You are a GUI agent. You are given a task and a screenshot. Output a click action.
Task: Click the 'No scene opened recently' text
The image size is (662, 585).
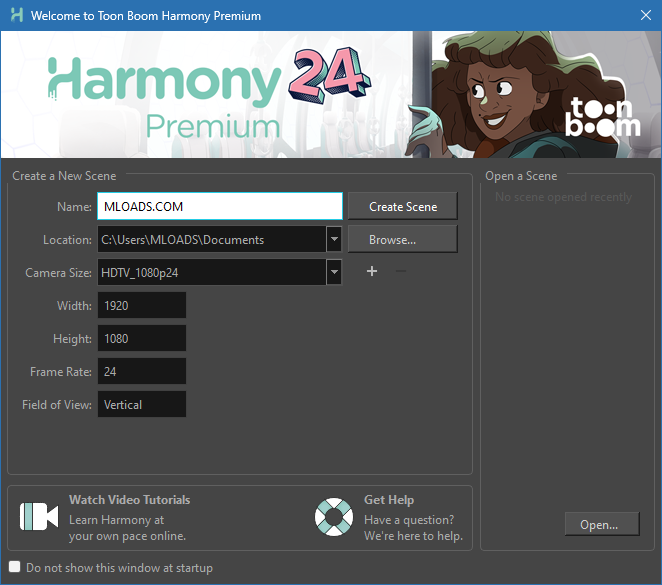(563, 197)
